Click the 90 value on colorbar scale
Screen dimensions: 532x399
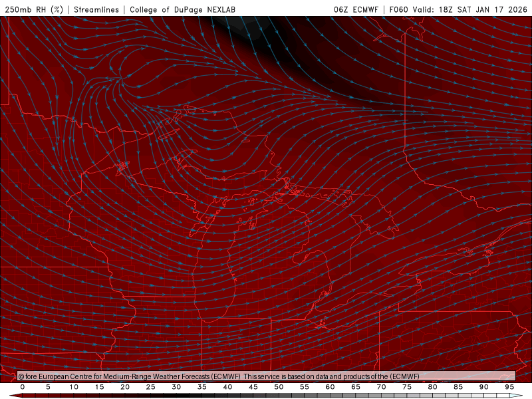pos(483,387)
